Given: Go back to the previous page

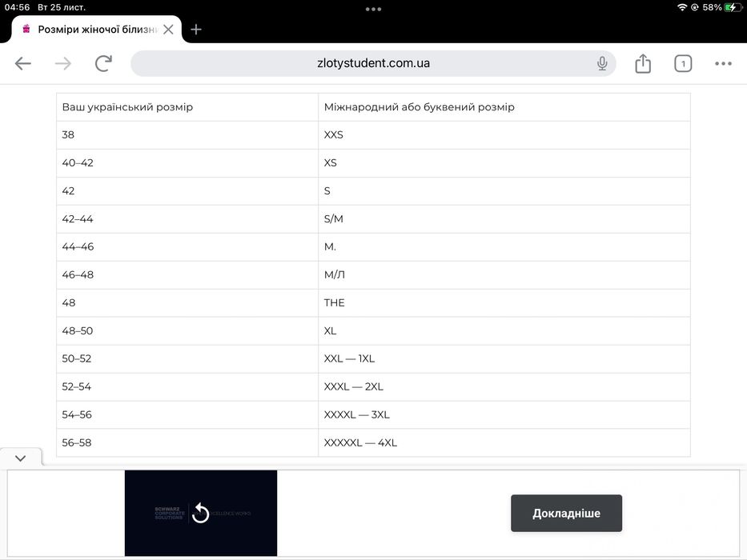Looking at the screenshot, I should [x=23, y=64].
